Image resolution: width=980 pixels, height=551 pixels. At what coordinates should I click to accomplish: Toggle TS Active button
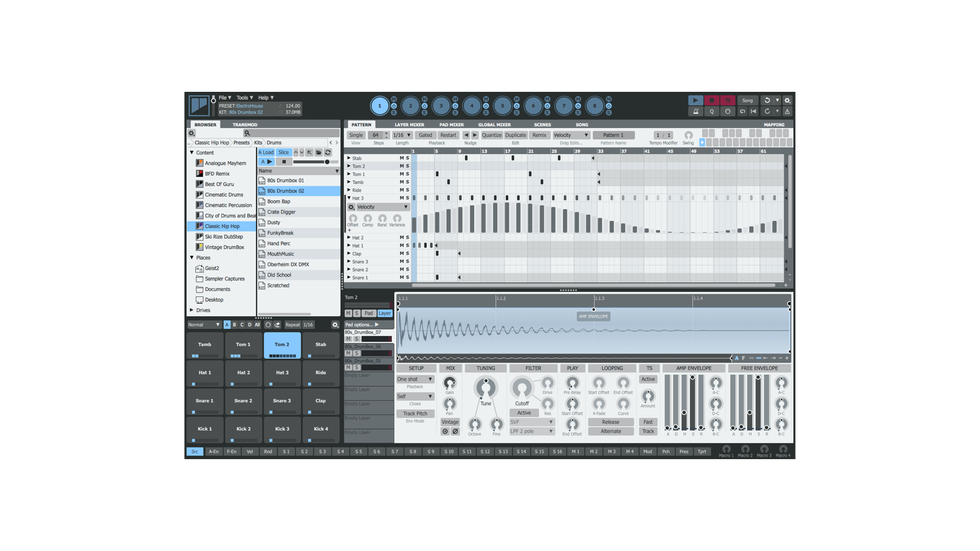(x=648, y=379)
